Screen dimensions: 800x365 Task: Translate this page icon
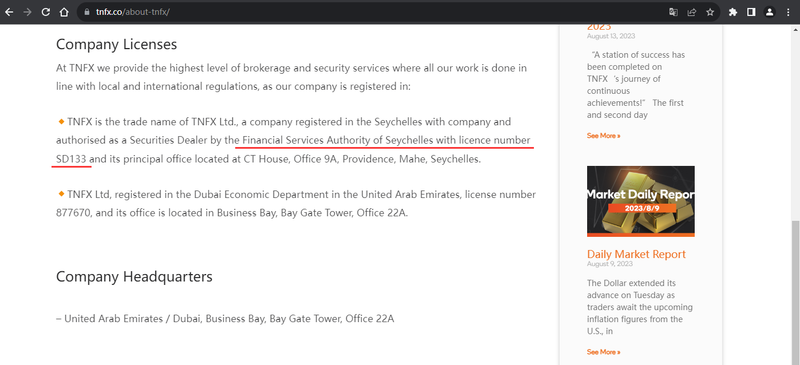(673, 12)
